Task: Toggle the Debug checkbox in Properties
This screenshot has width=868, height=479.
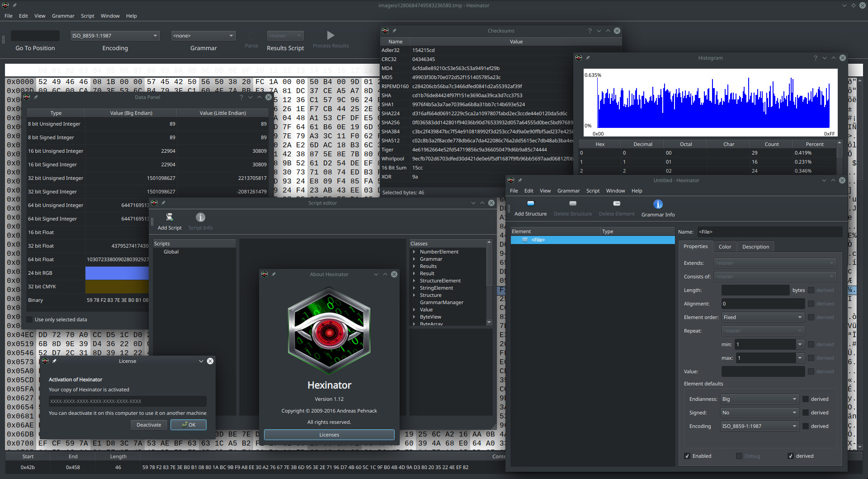Action: tap(739, 456)
